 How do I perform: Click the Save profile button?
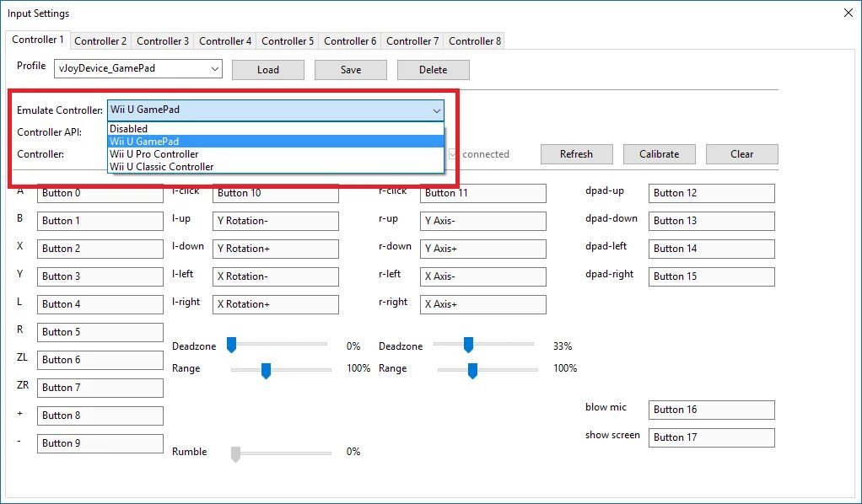pyautogui.click(x=351, y=70)
